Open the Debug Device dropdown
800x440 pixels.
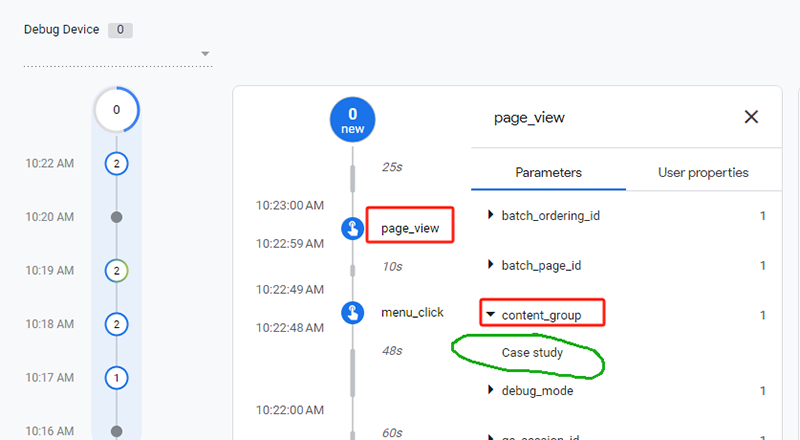coord(205,54)
